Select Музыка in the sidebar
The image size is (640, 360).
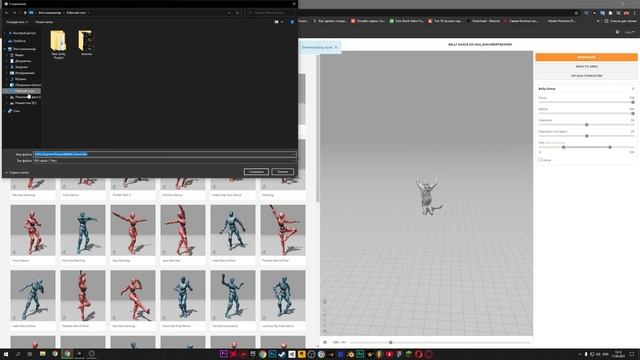point(20,79)
